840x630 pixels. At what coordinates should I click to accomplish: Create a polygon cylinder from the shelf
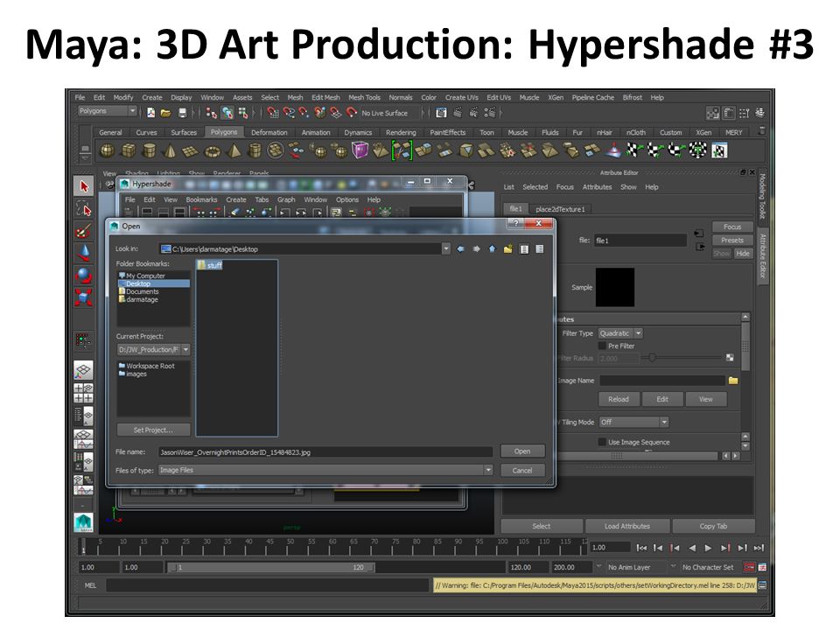click(149, 151)
